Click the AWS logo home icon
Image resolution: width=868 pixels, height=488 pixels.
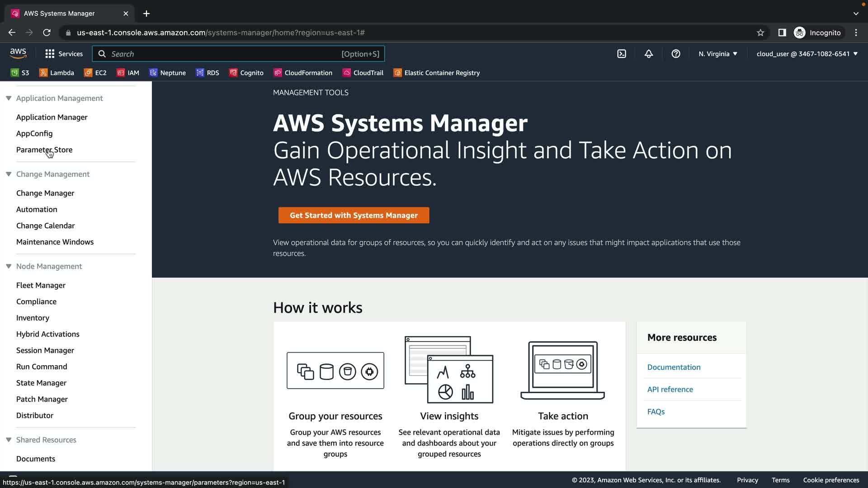(x=18, y=53)
